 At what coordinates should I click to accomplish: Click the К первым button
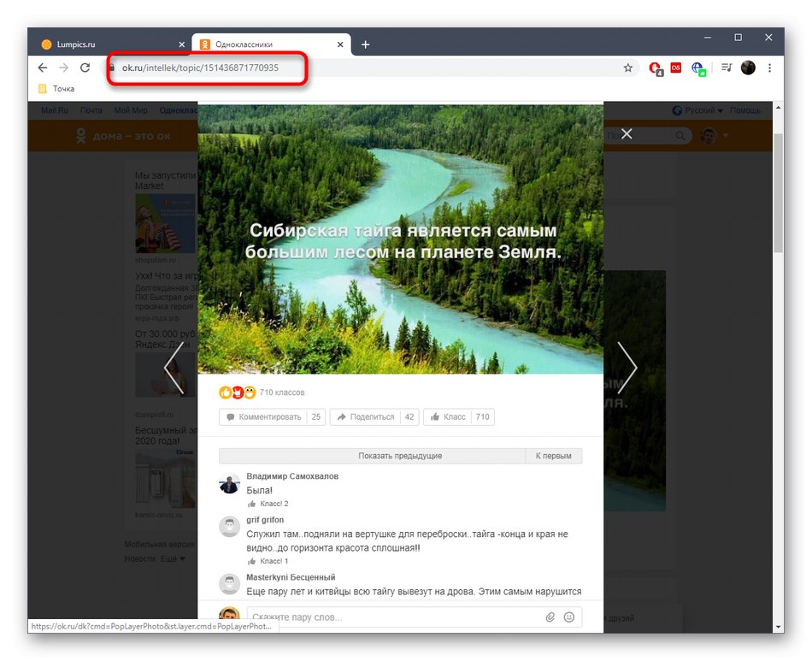[x=554, y=456]
